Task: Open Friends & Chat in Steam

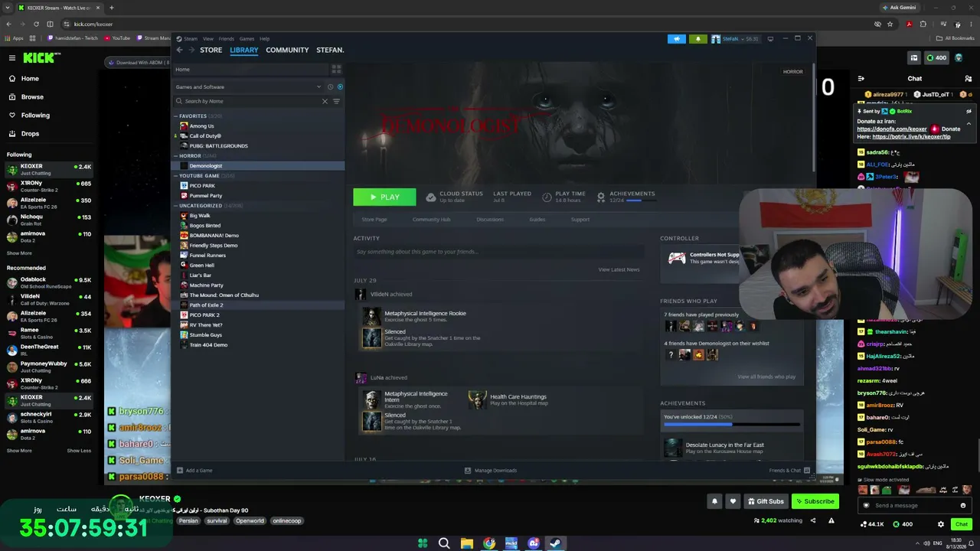Action: [x=789, y=471]
